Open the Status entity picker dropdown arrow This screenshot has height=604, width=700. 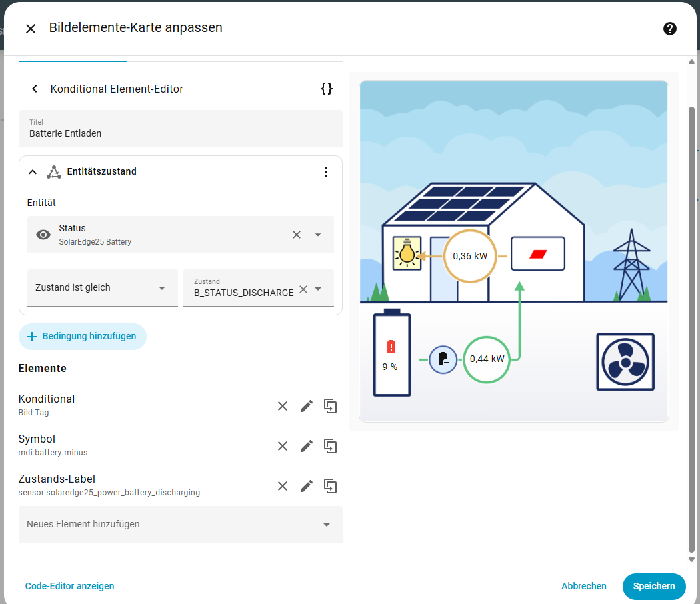tap(318, 235)
